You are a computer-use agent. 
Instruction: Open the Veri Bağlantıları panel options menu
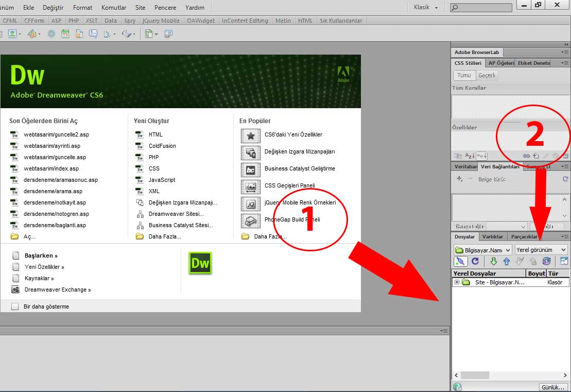click(x=565, y=166)
